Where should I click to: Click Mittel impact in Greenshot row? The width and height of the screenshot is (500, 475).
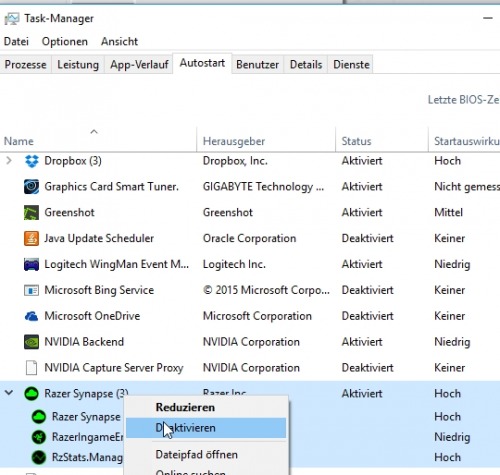(x=449, y=213)
